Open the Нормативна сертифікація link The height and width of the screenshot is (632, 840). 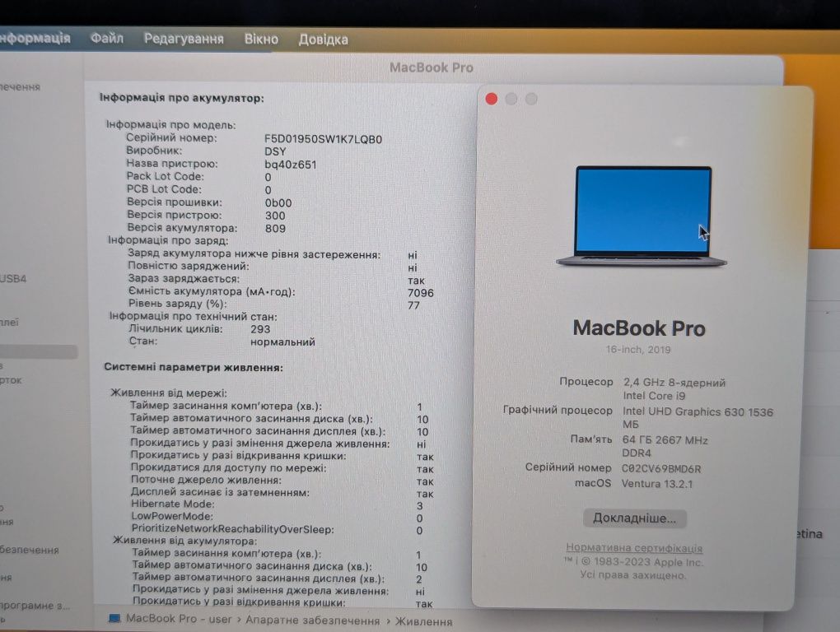tap(634, 547)
